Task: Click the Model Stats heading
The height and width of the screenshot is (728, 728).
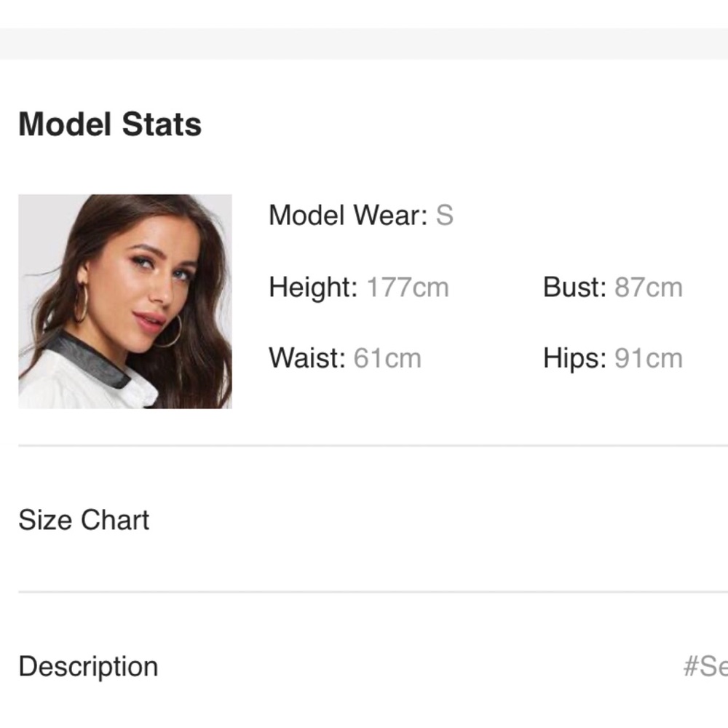Action: 110,124
